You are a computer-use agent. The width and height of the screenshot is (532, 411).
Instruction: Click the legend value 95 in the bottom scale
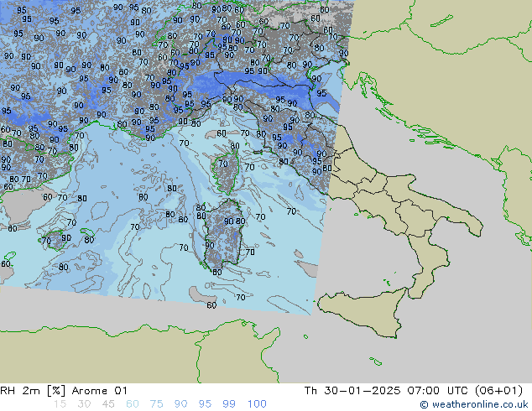[205, 404]
